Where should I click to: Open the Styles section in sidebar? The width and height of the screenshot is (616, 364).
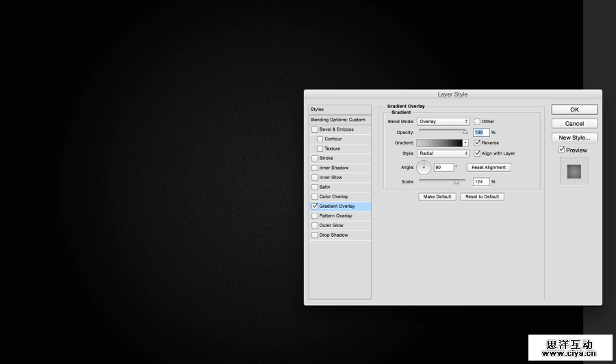(x=339, y=109)
